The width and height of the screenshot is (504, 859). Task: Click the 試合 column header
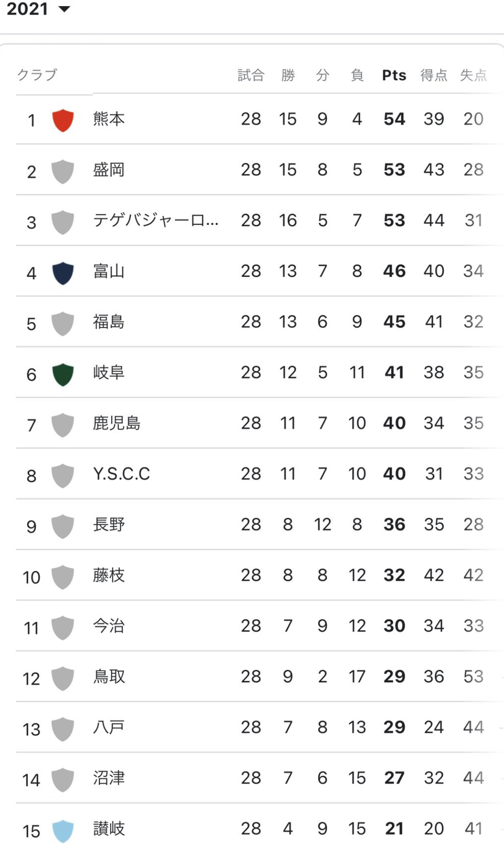[251, 75]
